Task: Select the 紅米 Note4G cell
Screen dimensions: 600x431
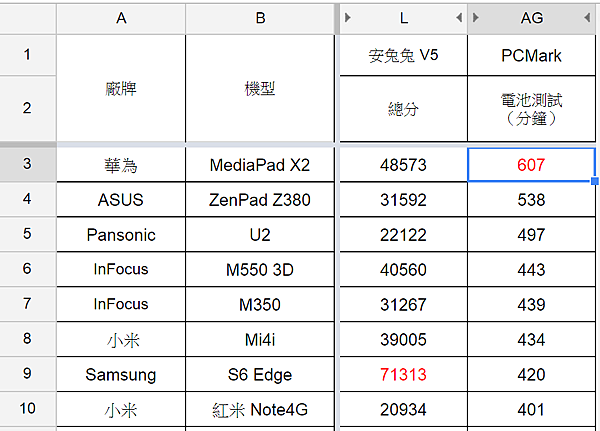Action: 260,410
